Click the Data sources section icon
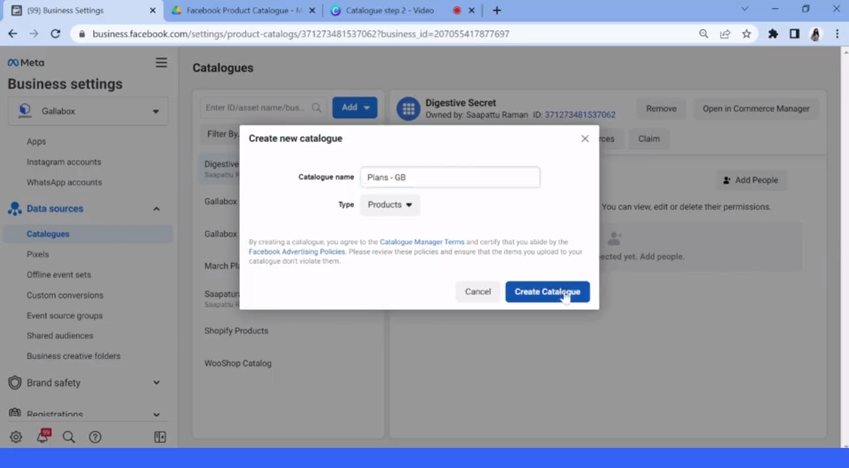This screenshot has width=849, height=468. tap(15, 209)
